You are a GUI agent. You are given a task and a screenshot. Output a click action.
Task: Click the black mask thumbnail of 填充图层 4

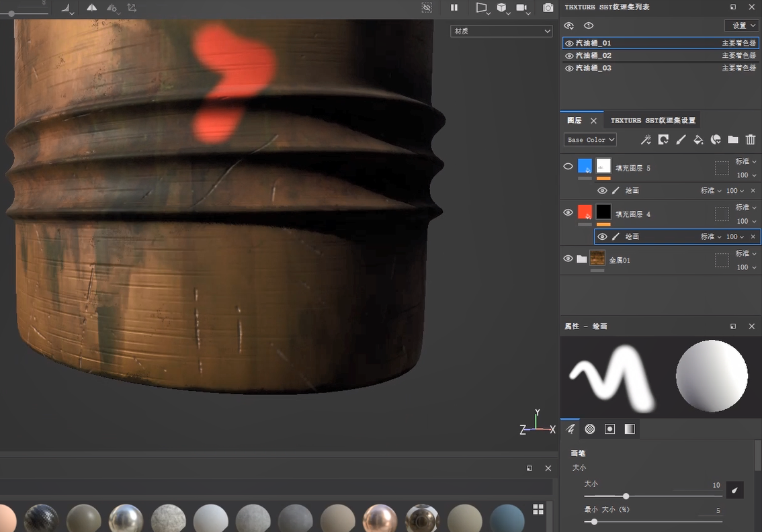coord(603,213)
